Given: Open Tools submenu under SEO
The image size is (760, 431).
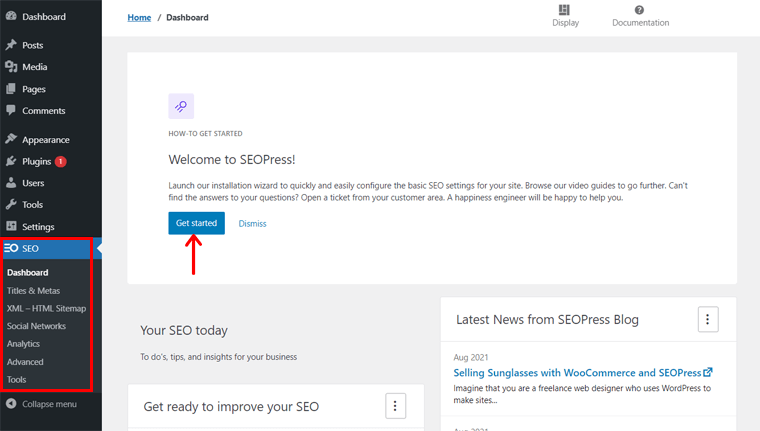Looking at the screenshot, I should [x=16, y=380].
